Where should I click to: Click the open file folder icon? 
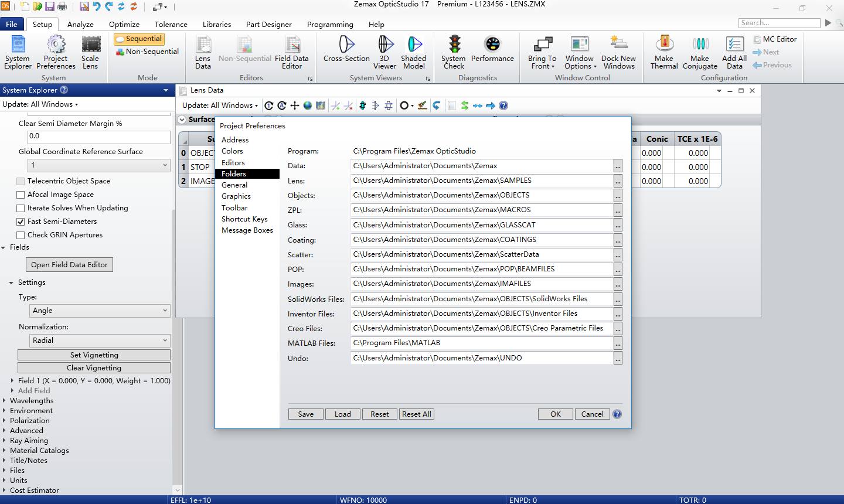pyautogui.click(x=37, y=6)
